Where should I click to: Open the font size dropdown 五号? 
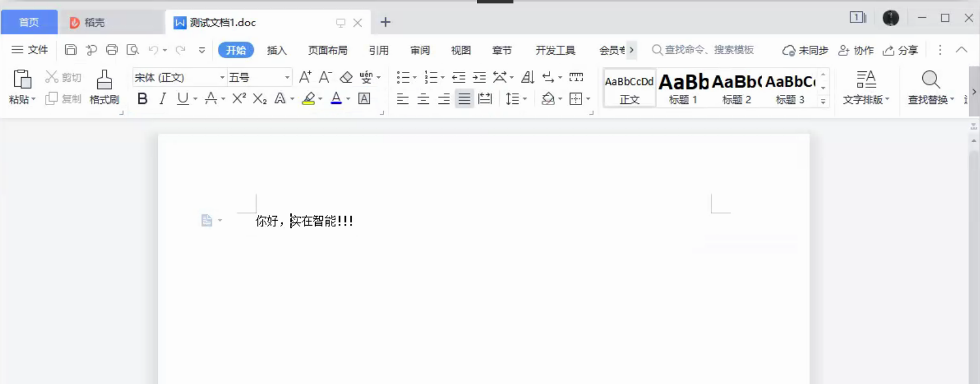click(x=287, y=77)
